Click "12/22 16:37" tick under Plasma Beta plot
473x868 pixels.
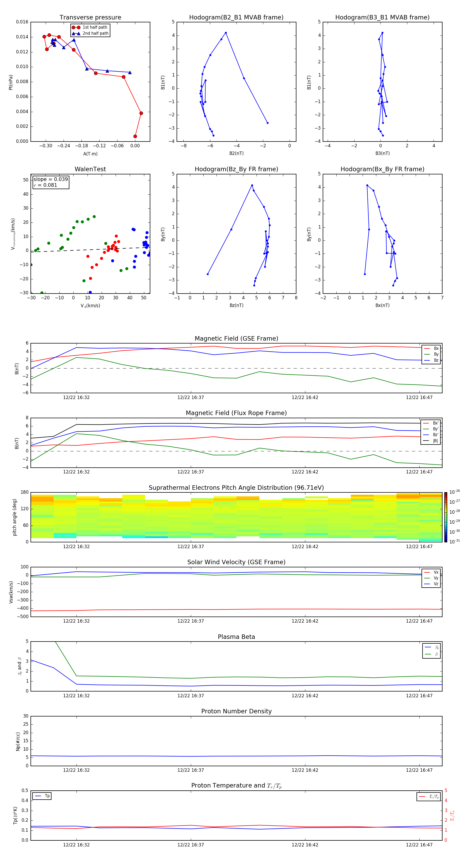pos(191,696)
